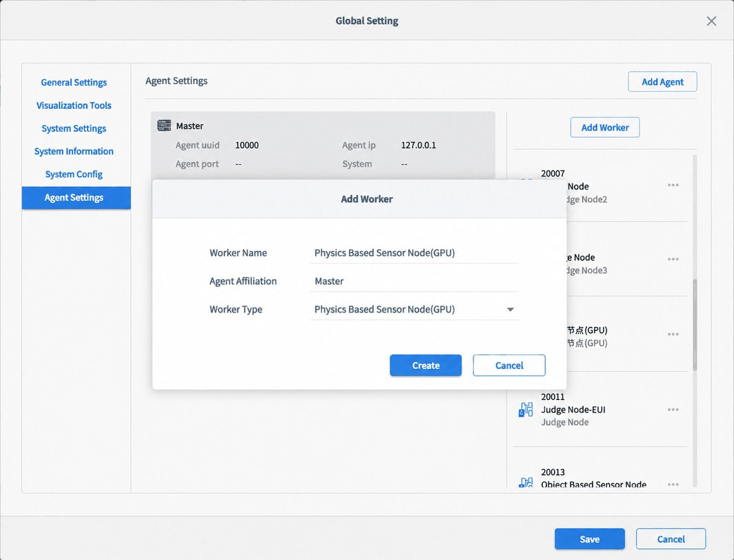Close the Global Setting dialog

click(711, 21)
